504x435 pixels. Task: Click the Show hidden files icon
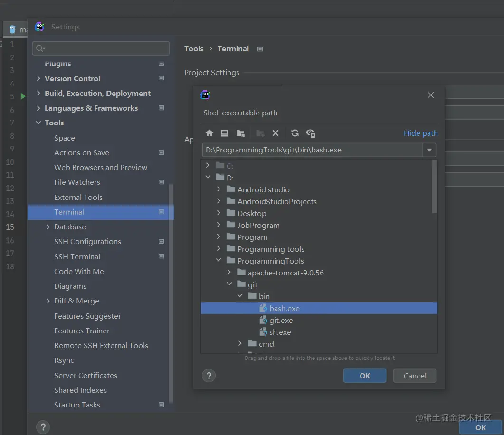click(311, 133)
